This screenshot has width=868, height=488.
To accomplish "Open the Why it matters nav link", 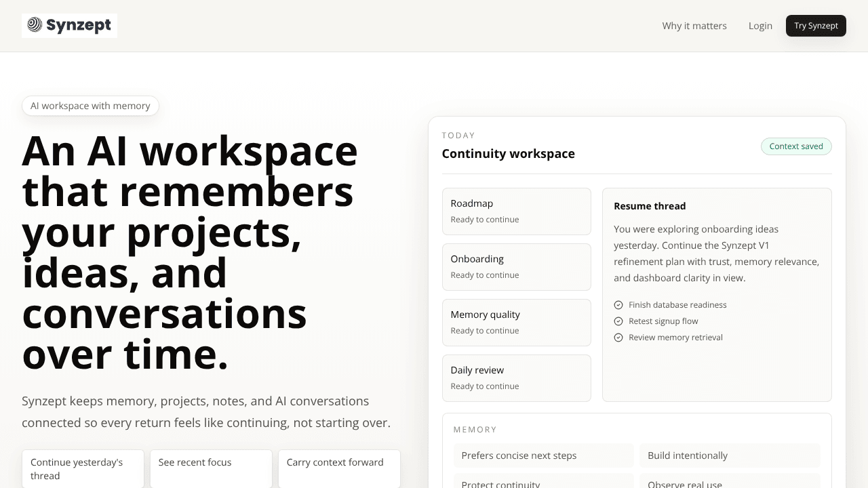I will pyautogui.click(x=694, y=26).
